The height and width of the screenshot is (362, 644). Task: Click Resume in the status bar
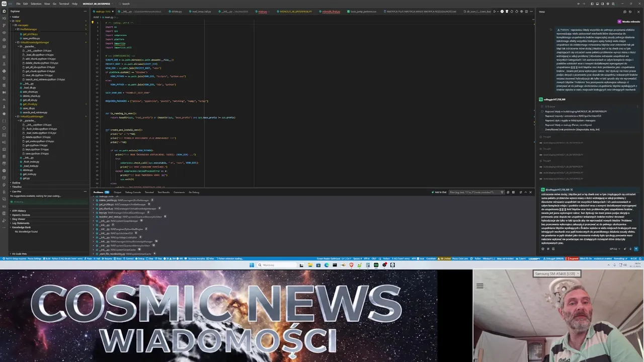click(108, 258)
